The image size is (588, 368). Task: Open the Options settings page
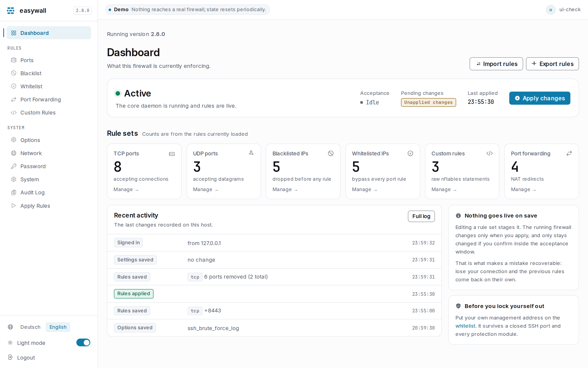(x=49, y=140)
